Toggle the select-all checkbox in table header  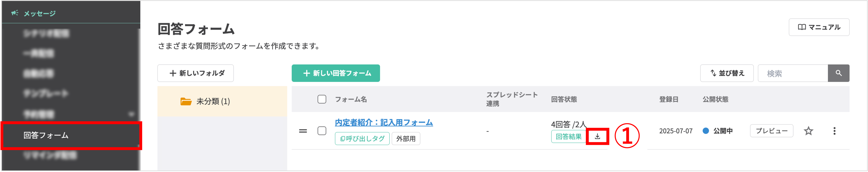click(x=322, y=99)
